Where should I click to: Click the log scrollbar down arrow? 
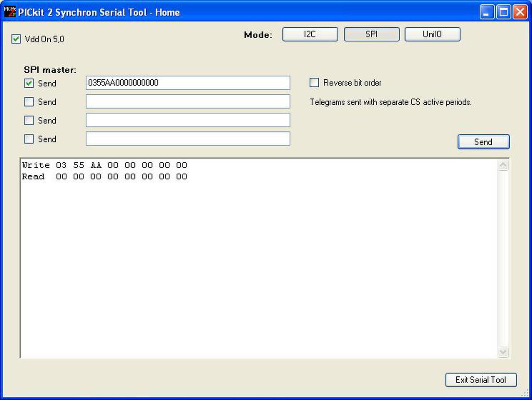tap(503, 352)
